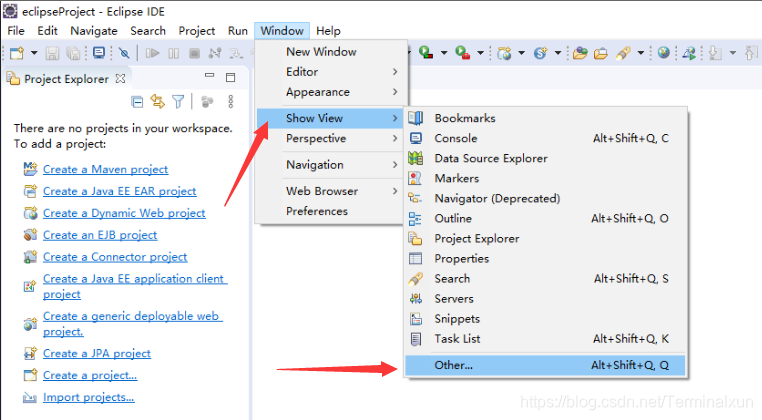Open the Search menu in menu bar
Screen dimensions: 762x420
click(148, 31)
